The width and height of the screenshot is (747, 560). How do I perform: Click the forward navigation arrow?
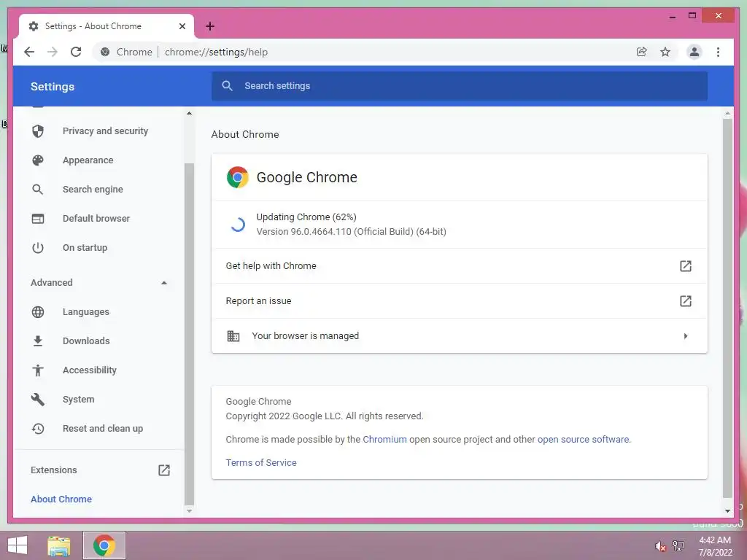click(53, 52)
